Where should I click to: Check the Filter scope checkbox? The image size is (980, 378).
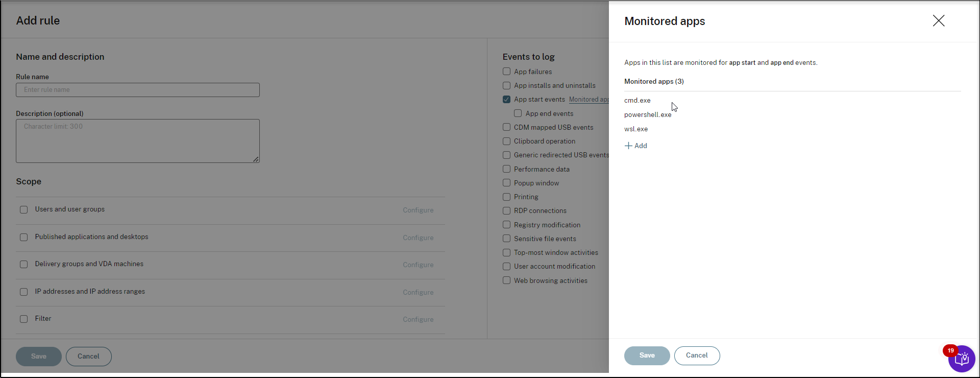[x=23, y=319]
